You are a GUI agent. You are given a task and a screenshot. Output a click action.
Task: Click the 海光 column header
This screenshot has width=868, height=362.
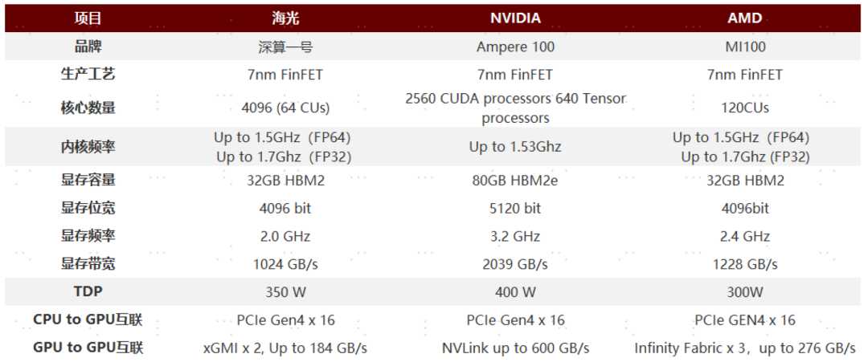tap(286, 18)
